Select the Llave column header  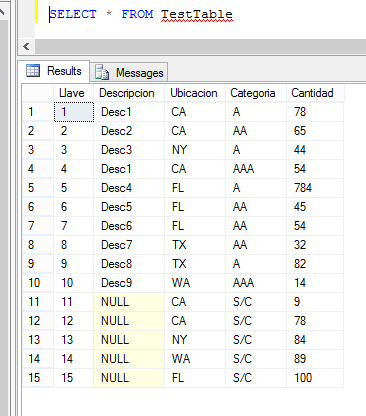tap(73, 93)
